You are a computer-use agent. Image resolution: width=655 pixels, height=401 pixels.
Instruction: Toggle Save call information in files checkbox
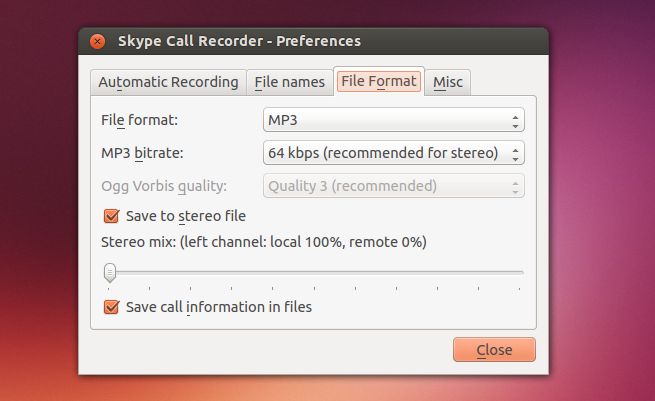point(112,307)
